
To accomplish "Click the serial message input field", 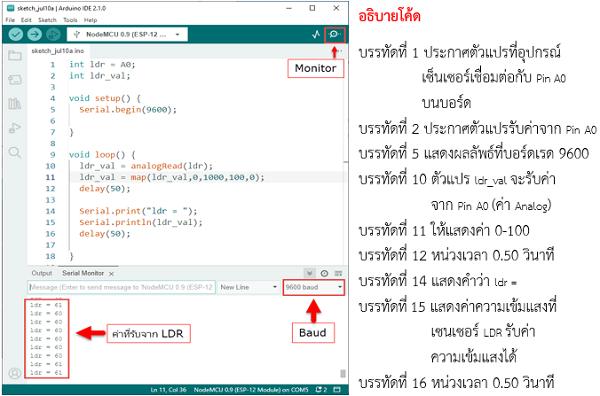I will pyautogui.click(x=121, y=287).
